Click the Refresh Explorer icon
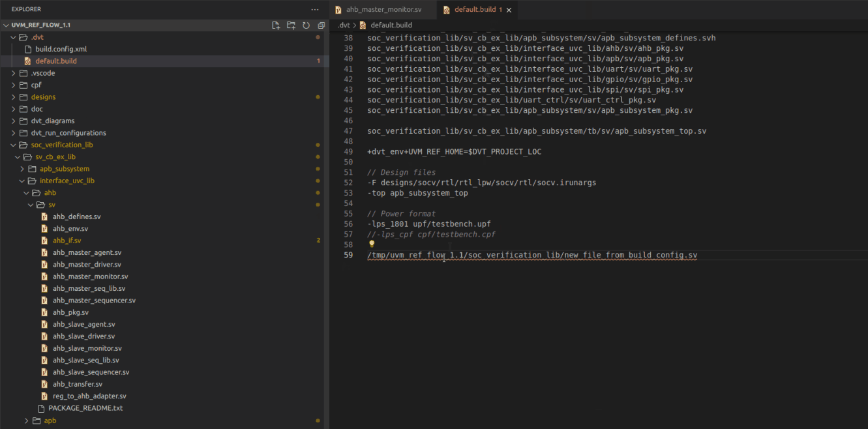This screenshot has width=868, height=429. 306,24
